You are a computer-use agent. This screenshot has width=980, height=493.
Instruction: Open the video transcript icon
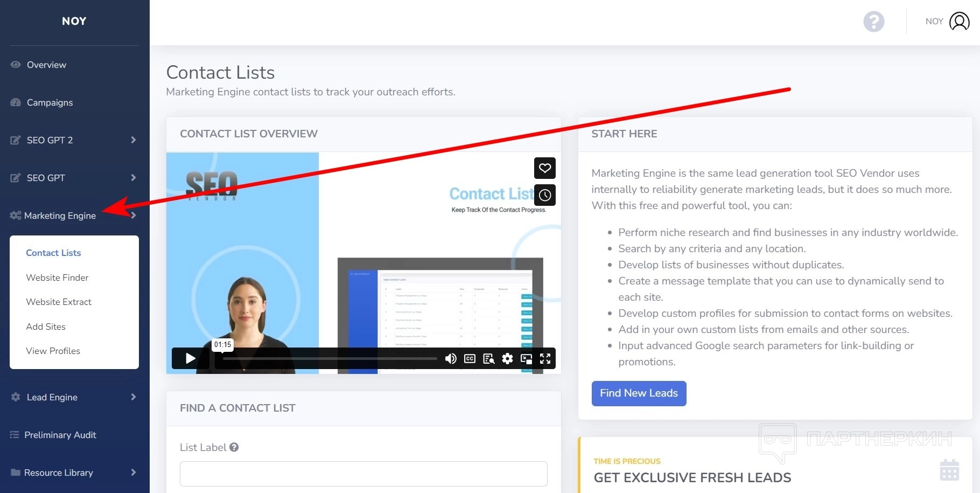[488, 359]
